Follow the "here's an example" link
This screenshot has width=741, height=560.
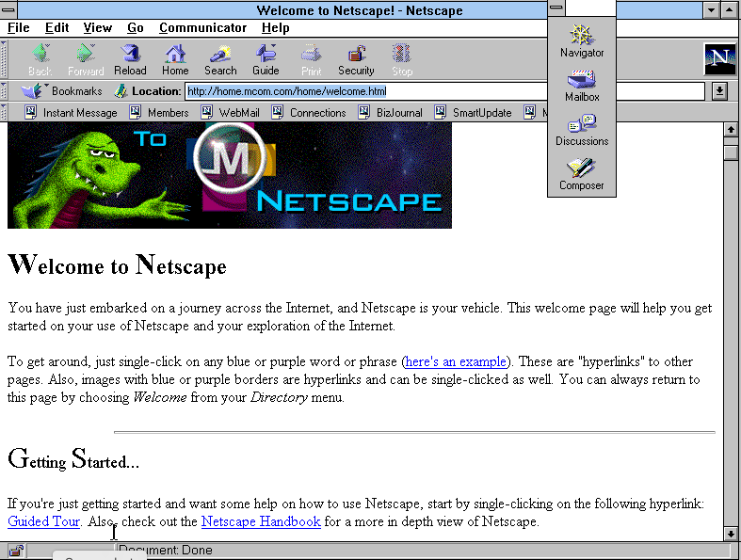tap(456, 361)
